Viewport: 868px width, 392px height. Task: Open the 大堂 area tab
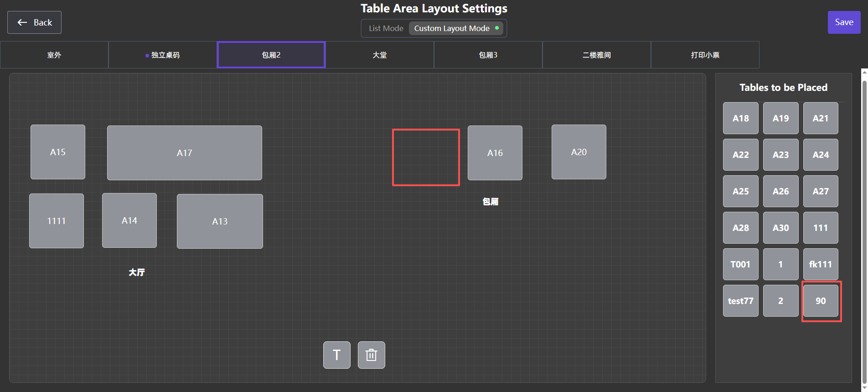click(379, 55)
